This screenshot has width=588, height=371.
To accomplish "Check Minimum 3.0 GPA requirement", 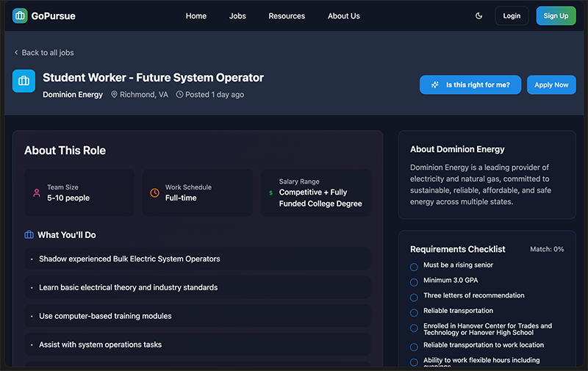I will tap(414, 282).
